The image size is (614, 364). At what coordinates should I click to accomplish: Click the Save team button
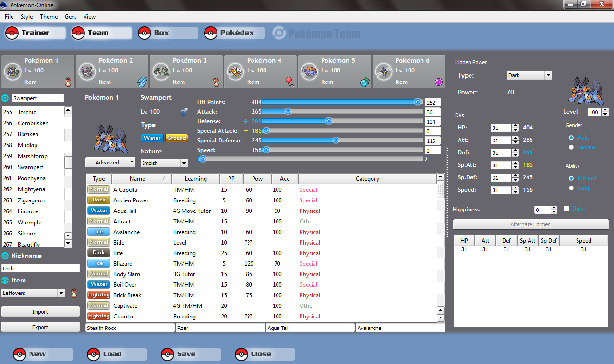pos(191,354)
